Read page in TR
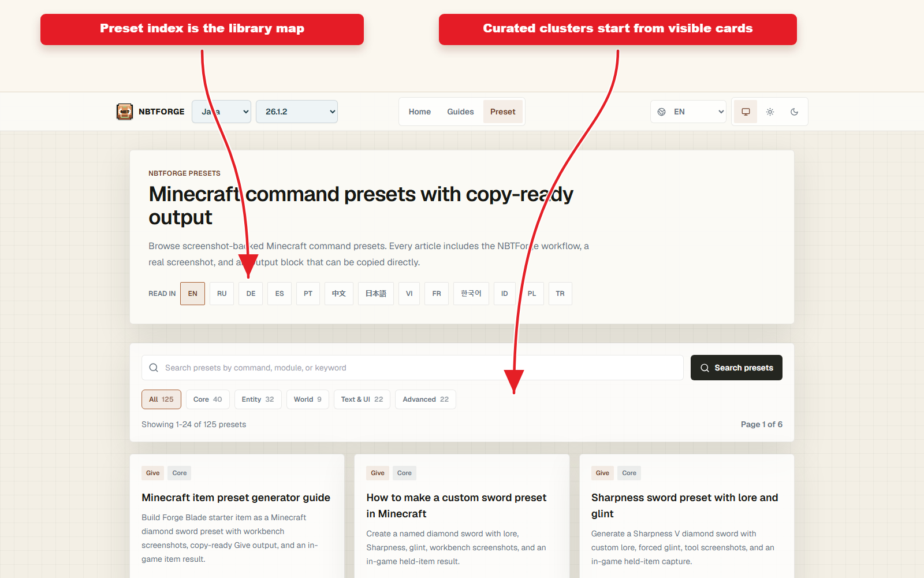This screenshot has width=924, height=578. 560,294
